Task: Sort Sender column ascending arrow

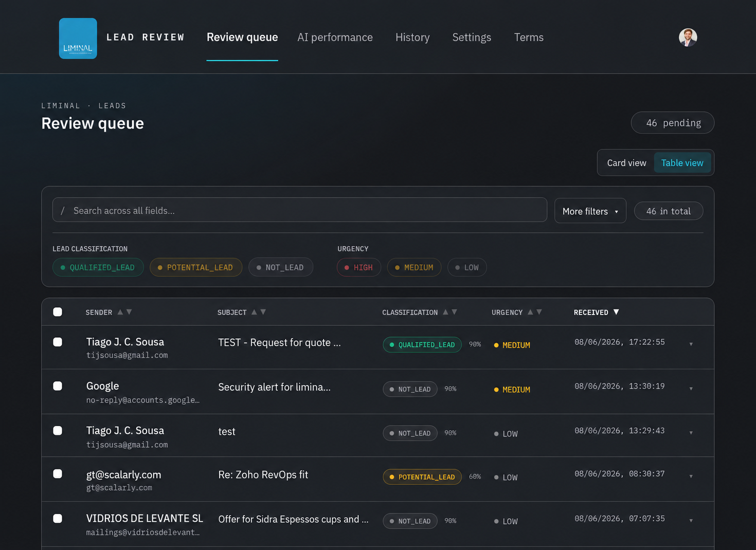Action: (120, 312)
